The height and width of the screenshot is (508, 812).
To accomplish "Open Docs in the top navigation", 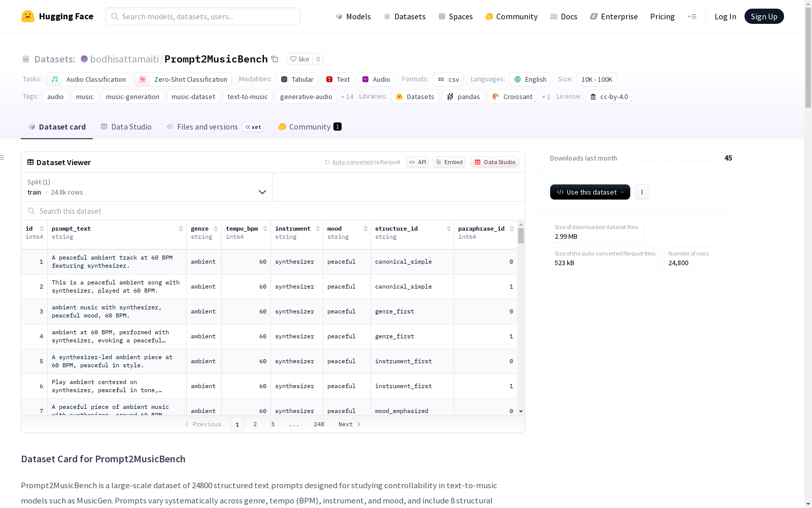I will [x=564, y=16].
